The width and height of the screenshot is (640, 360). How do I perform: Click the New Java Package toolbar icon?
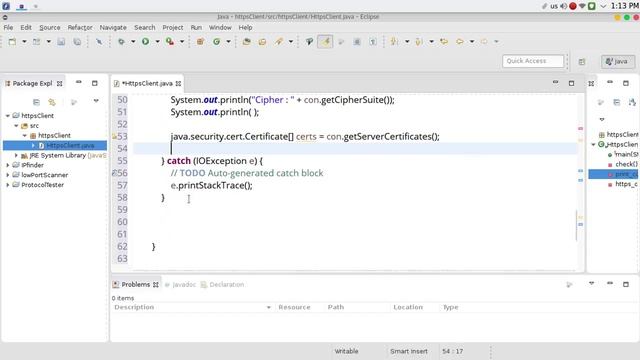click(200, 42)
